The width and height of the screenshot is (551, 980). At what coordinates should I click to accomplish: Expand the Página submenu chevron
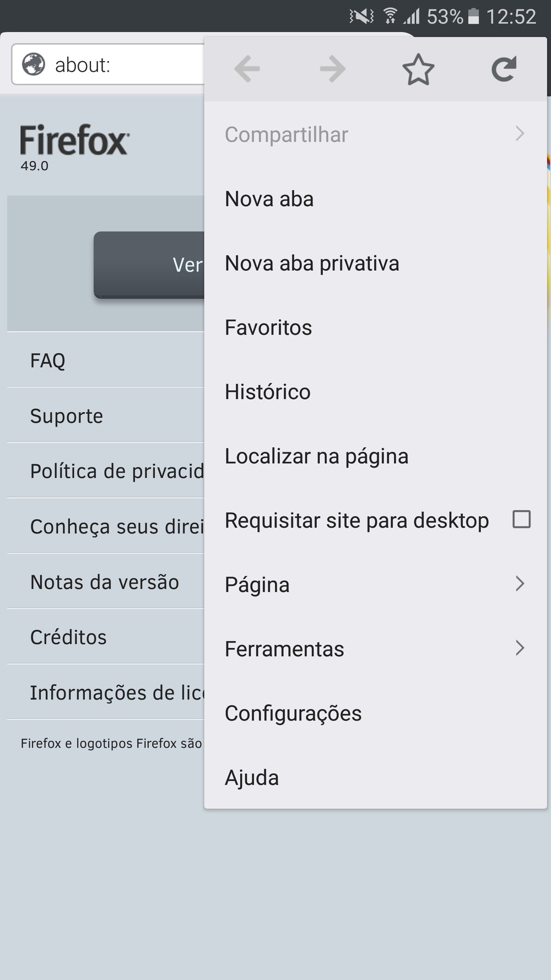[x=520, y=584]
